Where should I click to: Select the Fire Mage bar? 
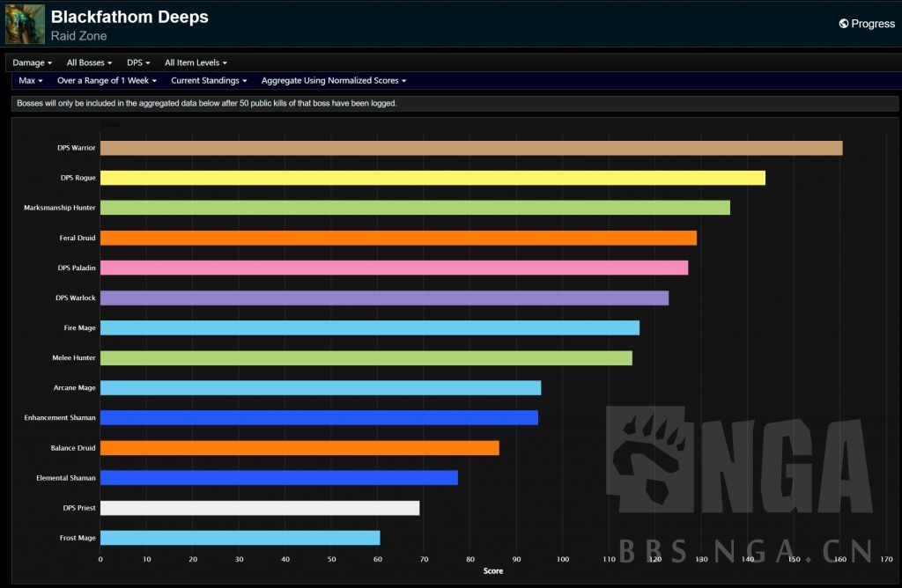pyautogui.click(x=370, y=327)
